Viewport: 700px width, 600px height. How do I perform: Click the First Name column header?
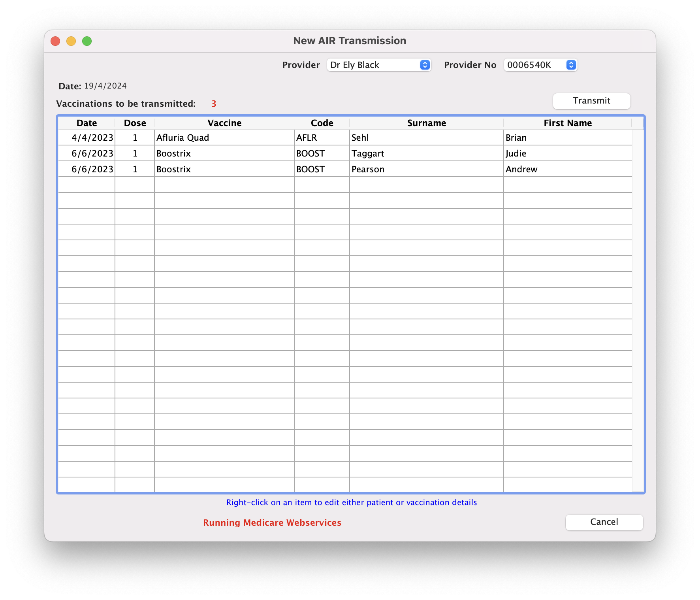(567, 123)
